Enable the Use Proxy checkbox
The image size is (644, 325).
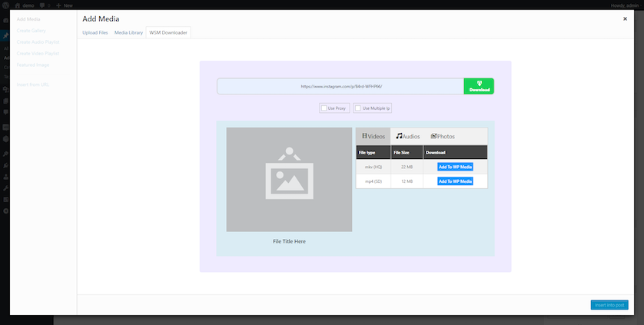pos(325,108)
